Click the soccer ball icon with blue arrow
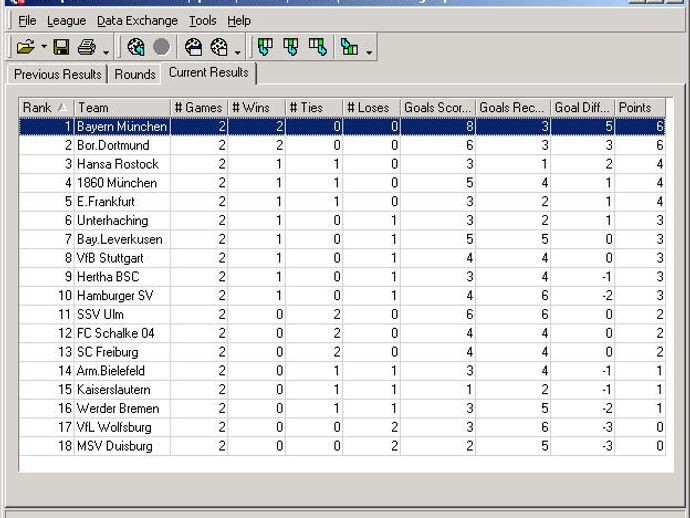This screenshot has height=518, width=690. [x=136, y=47]
